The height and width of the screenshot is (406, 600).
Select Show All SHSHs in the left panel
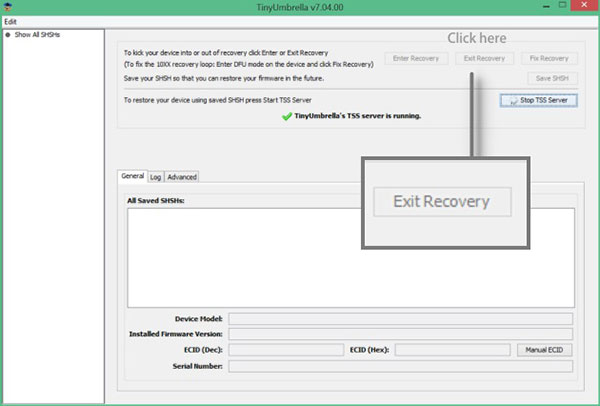[x=34, y=35]
